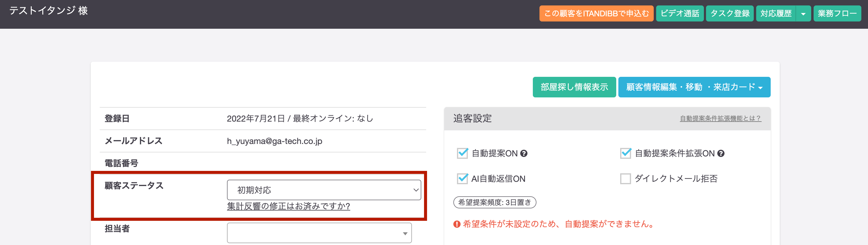Uncheck the 自動提案ON checkbox
Image resolution: width=868 pixels, height=245 pixels.
pyautogui.click(x=462, y=153)
